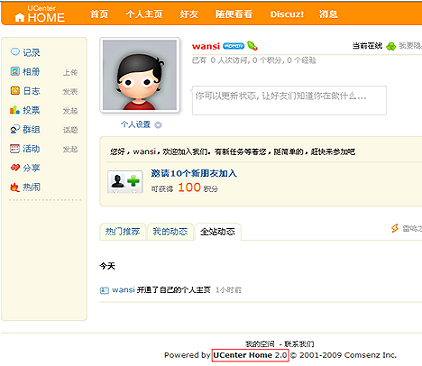Click the Comsenz Inc. footer link
Image resolution: width=422 pixels, height=366 pixels.
(x=370, y=355)
